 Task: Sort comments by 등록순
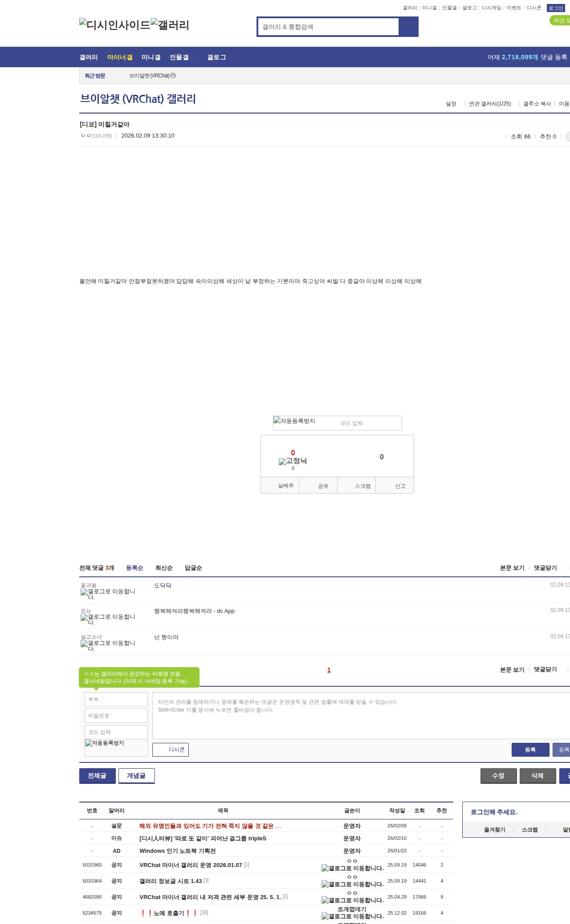point(134,568)
